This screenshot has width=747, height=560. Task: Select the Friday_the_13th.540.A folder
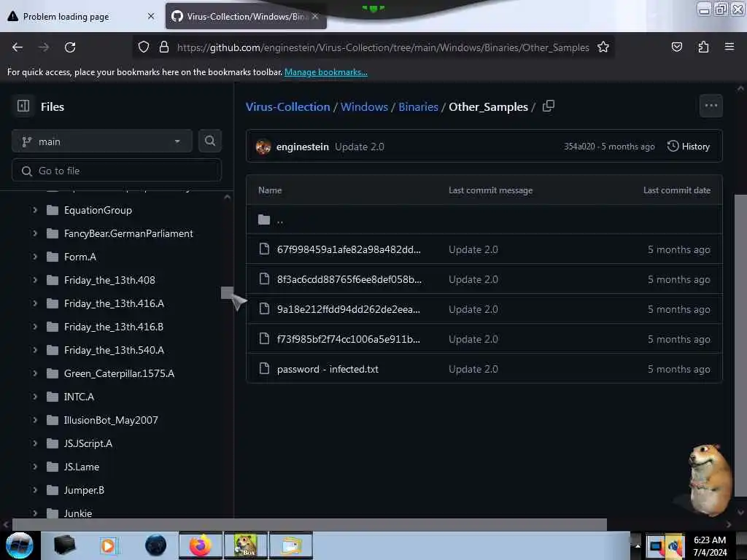(114, 350)
